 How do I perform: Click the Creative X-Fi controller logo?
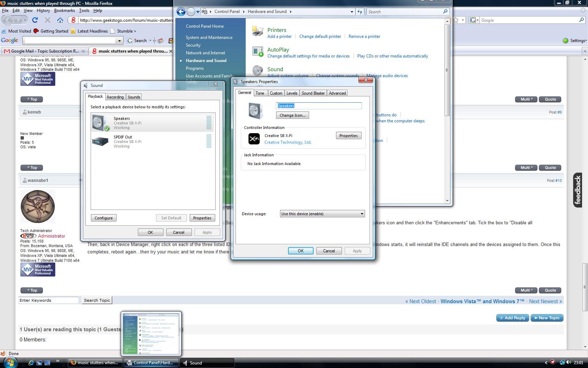[x=254, y=139]
